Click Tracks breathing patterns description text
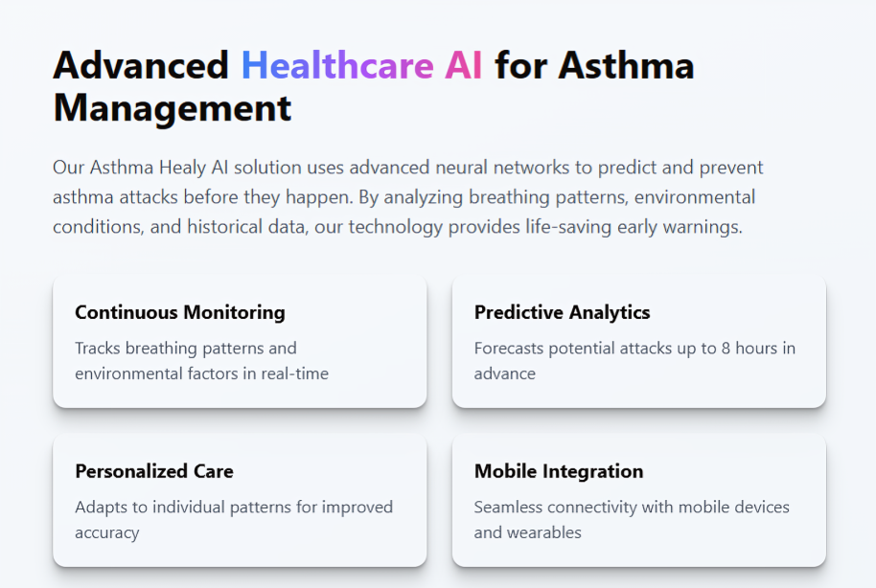The height and width of the screenshot is (588, 876). pyautogui.click(x=201, y=361)
